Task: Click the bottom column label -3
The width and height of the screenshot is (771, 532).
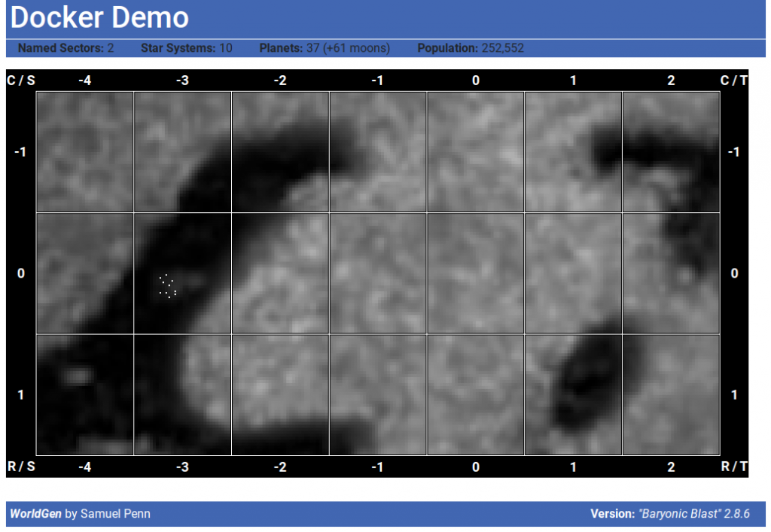Action: tap(182, 467)
